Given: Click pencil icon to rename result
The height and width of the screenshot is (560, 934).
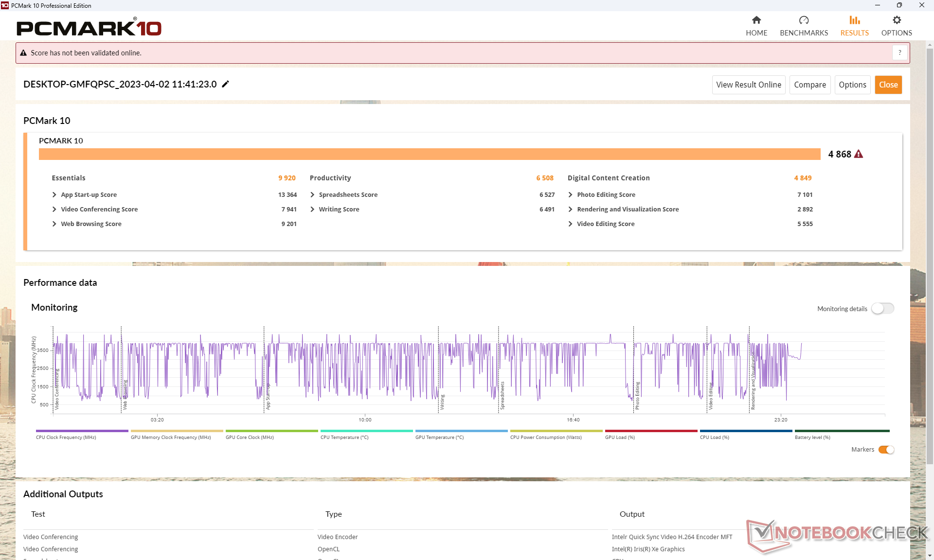Looking at the screenshot, I should [225, 84].
